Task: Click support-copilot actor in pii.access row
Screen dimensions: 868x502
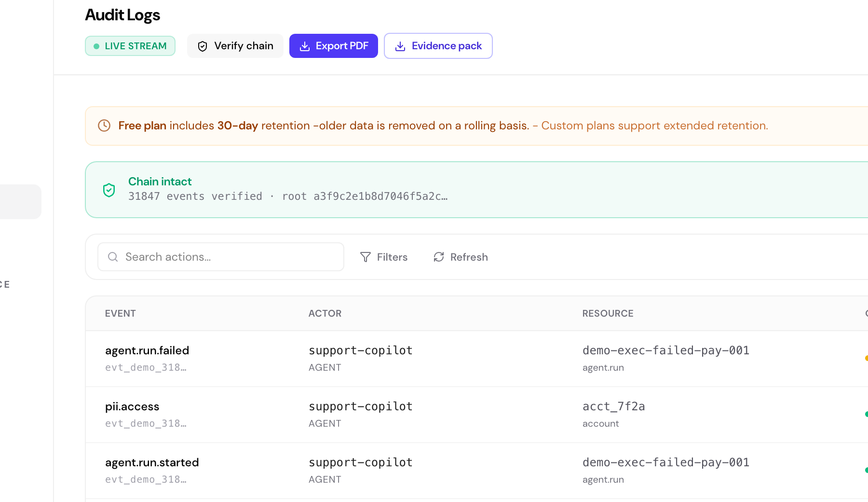Action: tap(361, 406)
